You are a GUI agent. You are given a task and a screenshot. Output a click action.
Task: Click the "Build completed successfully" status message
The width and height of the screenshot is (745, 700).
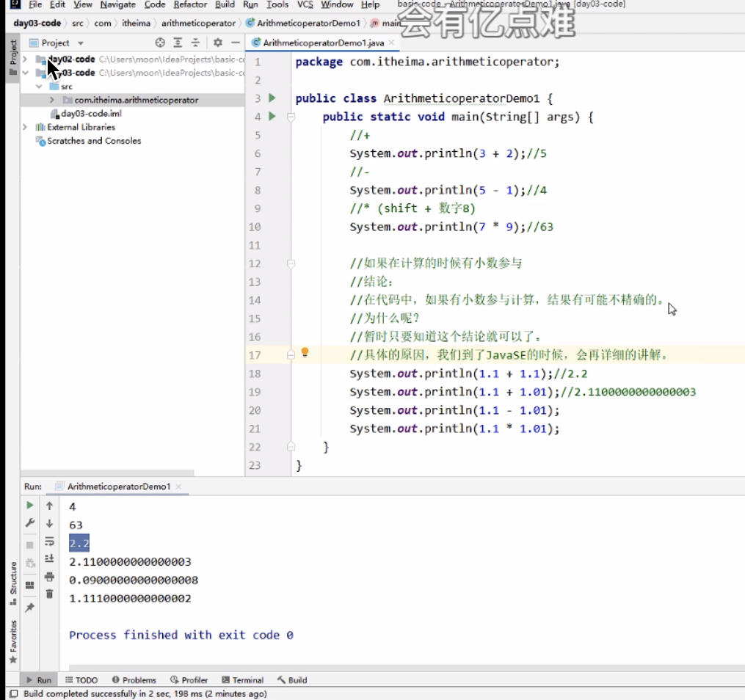(145, 694)
